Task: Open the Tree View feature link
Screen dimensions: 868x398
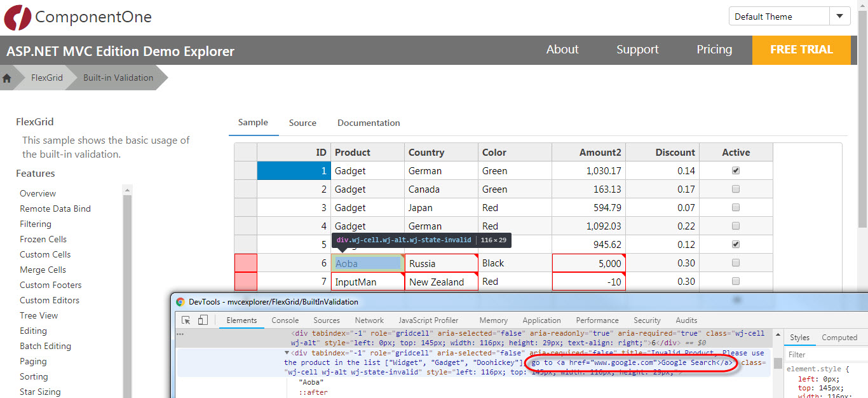Action: (39, 315)
